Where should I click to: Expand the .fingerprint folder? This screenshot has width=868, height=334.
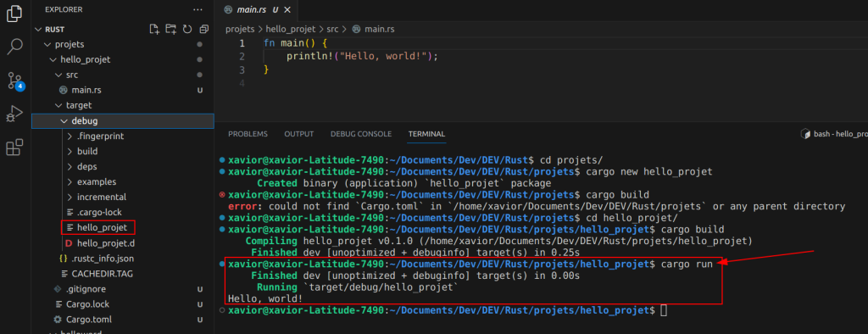[70, 136]
